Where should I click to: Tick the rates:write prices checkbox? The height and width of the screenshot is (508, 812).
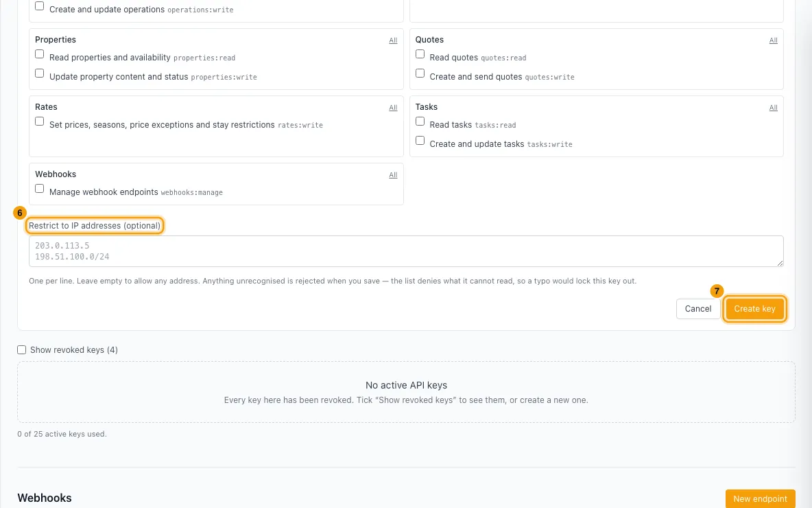pyautogui.click(x=39, y=122)
